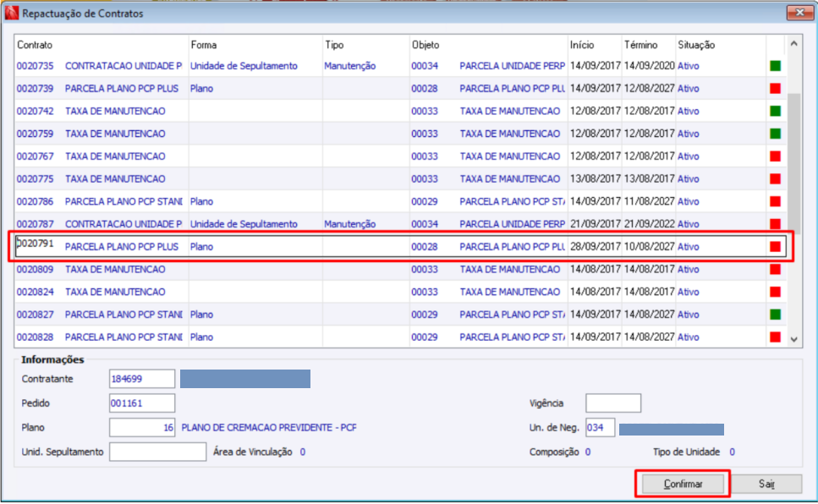Click start date 28/09/2017 in row 0020791
818x504 pixels.
pos(596,246)
